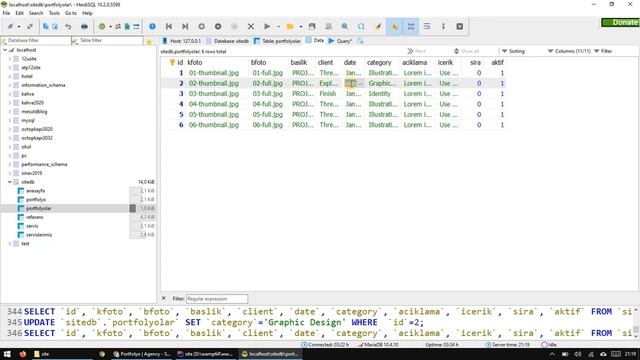Switch to the Data tab
Viewport: 640px width, 360px height.
point(315,40)
